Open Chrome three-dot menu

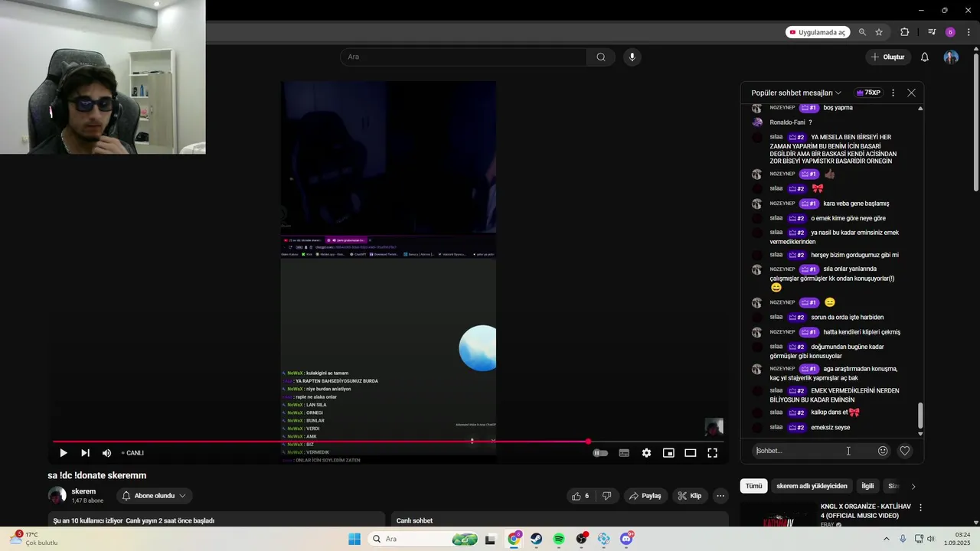[969, 32]
